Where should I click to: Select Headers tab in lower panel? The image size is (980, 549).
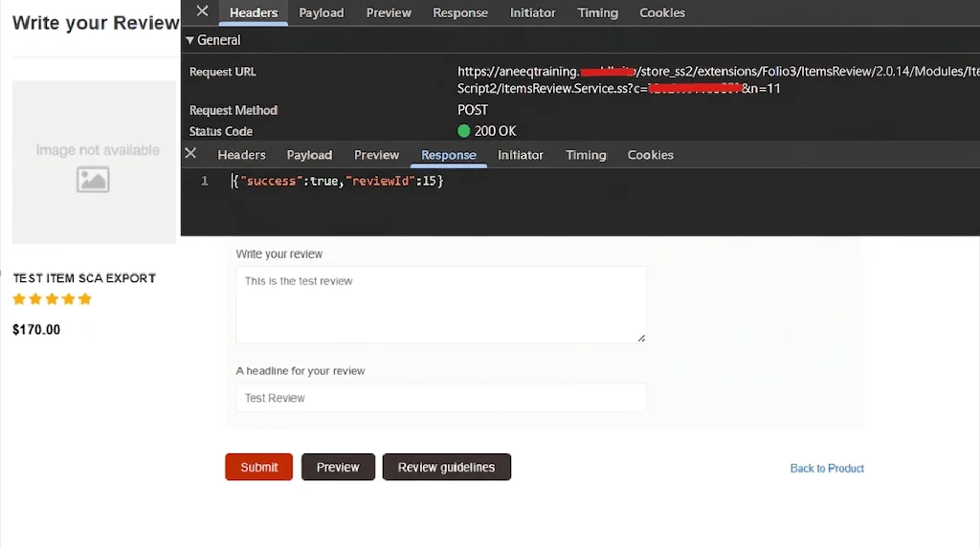[241, 155]
